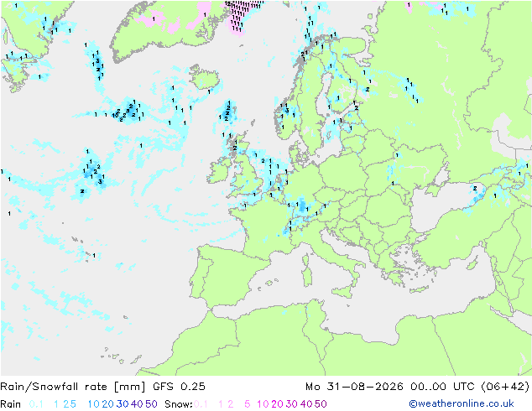Select the Rain 50 legend value
The image size is (532, 411).
(151, 404)
